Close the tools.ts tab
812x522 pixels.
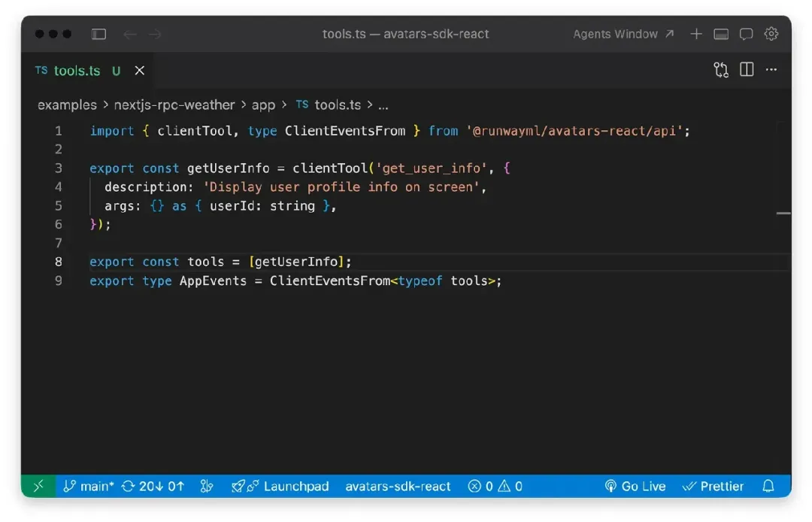click(x=139, y=71)
